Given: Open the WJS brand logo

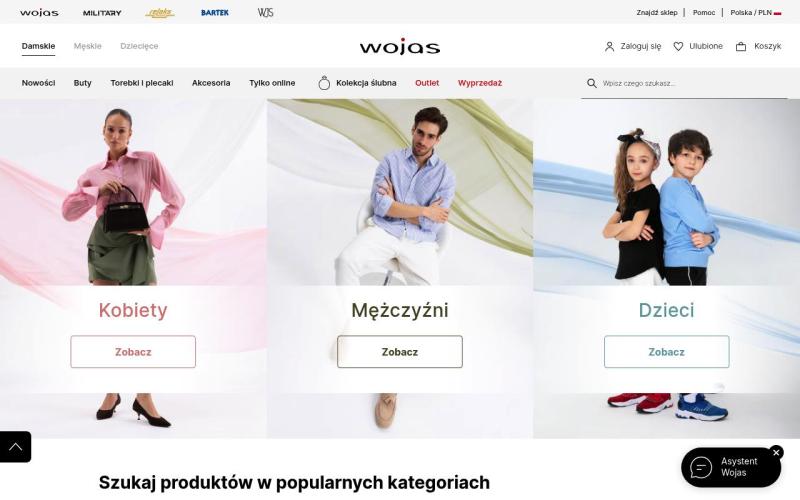Looking at the screenshot, I should click(x=265, y=13).
